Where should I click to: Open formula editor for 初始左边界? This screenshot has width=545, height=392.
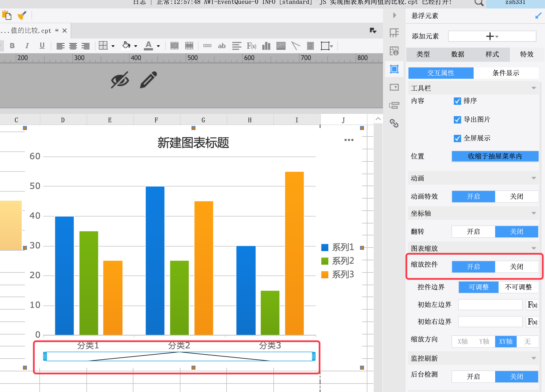[532, 305]
